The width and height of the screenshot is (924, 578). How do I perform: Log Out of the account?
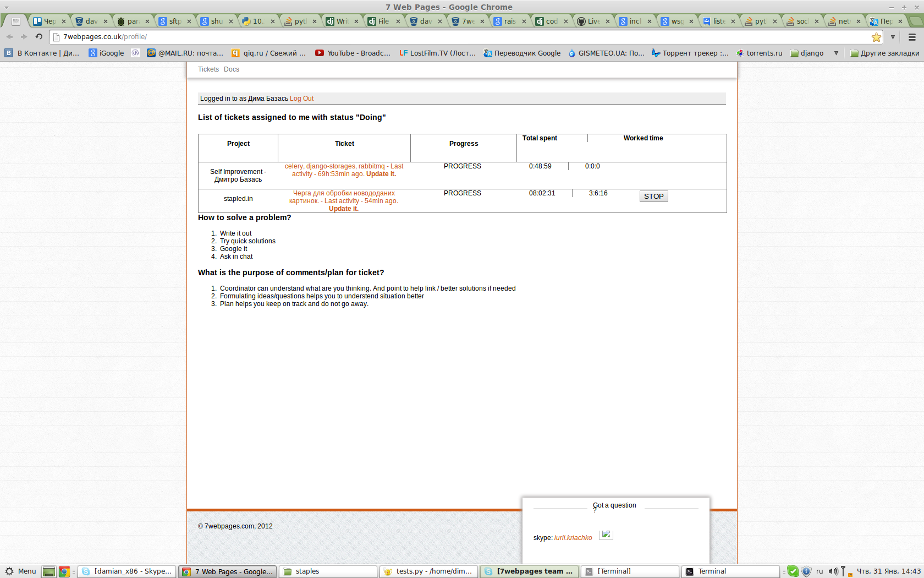[302, 99]
